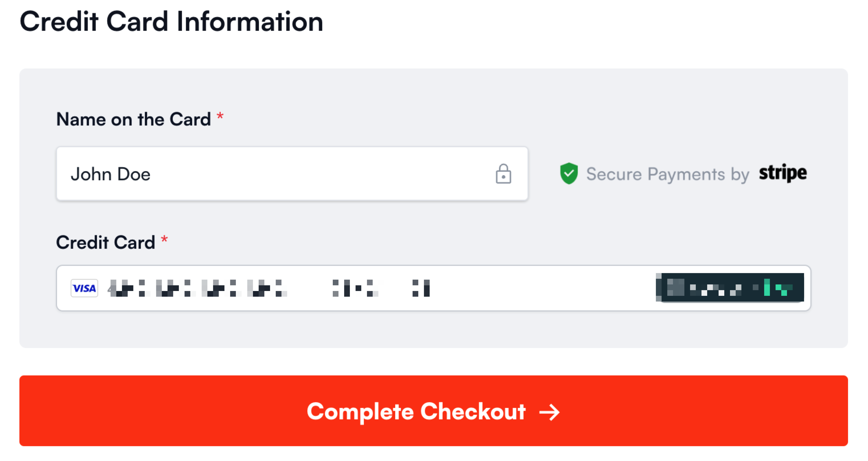
Task: Click red asterisk beside Name on the Card
Action: [220, 116]
